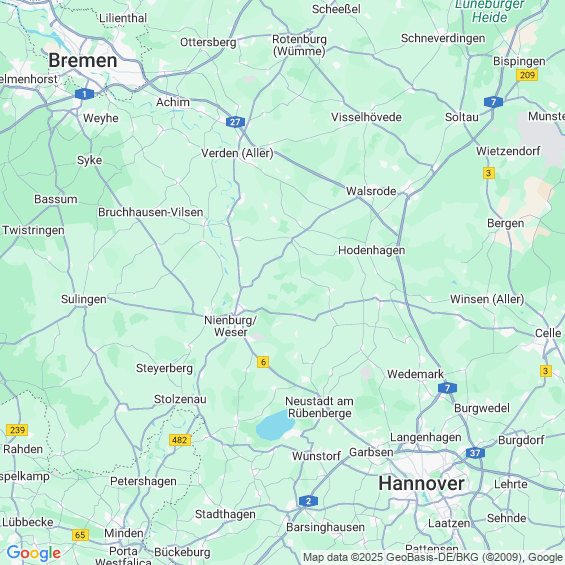This screenshot has width=565, height=565.
Task: Click the yellow 239 shield near Rahden
Action: 17,430
